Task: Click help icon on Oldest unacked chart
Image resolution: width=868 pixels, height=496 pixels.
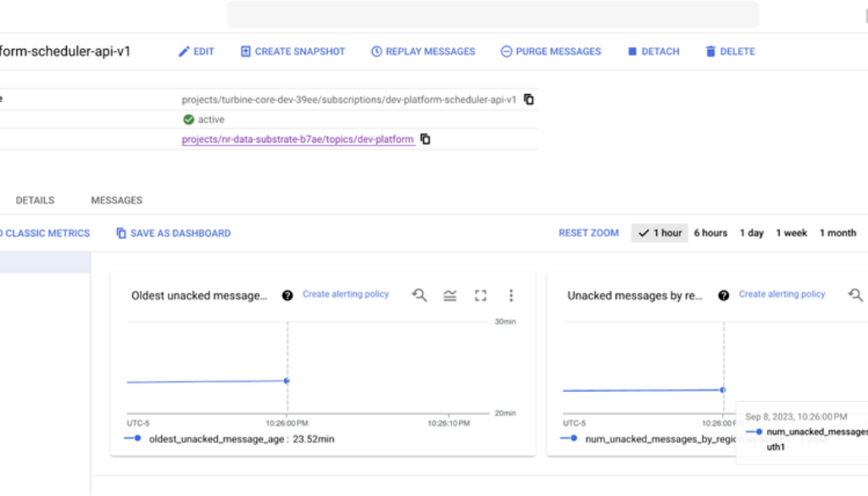Action: coord(287,295)
